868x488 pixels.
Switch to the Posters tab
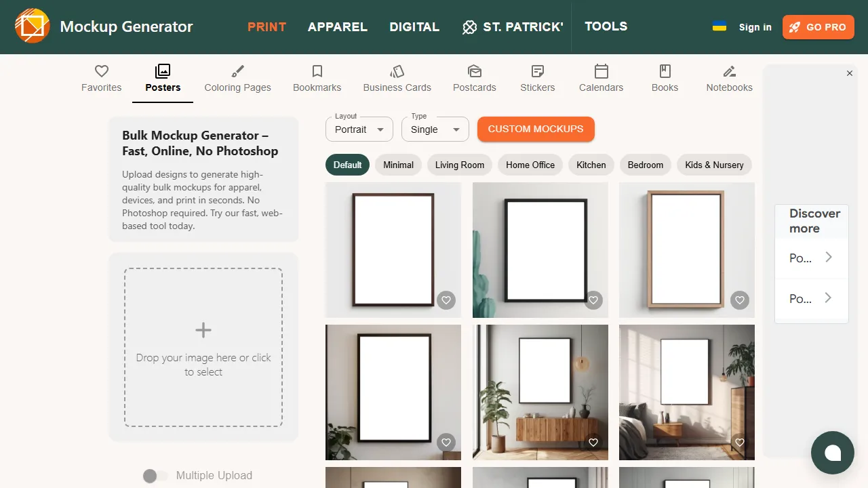[162, 77]
